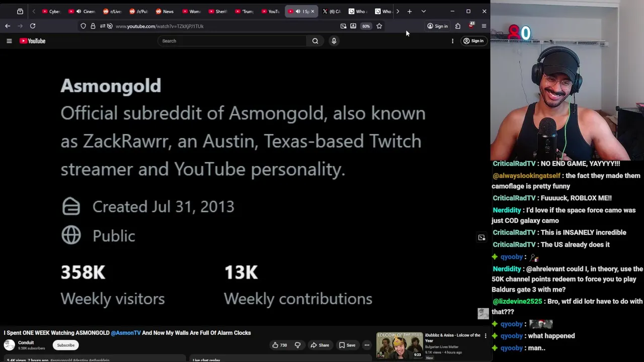Click the YouTube search magnifier button

click(x=315, y=41)
